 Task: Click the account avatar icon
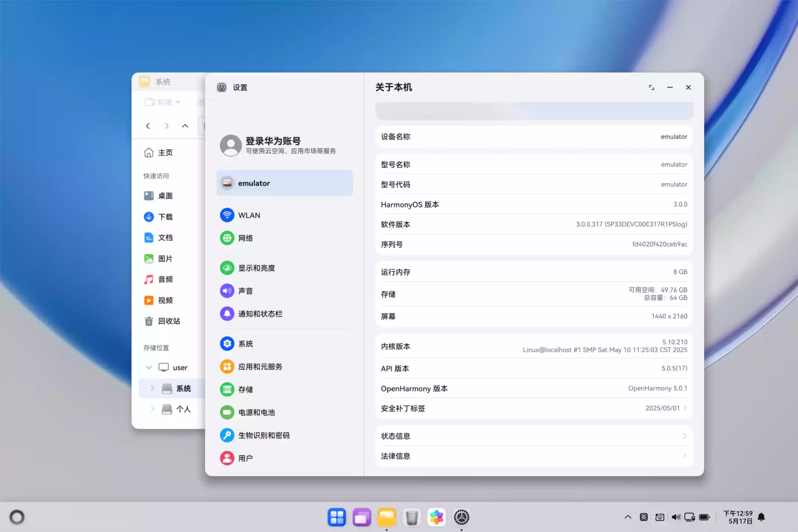tap(231, 145)
